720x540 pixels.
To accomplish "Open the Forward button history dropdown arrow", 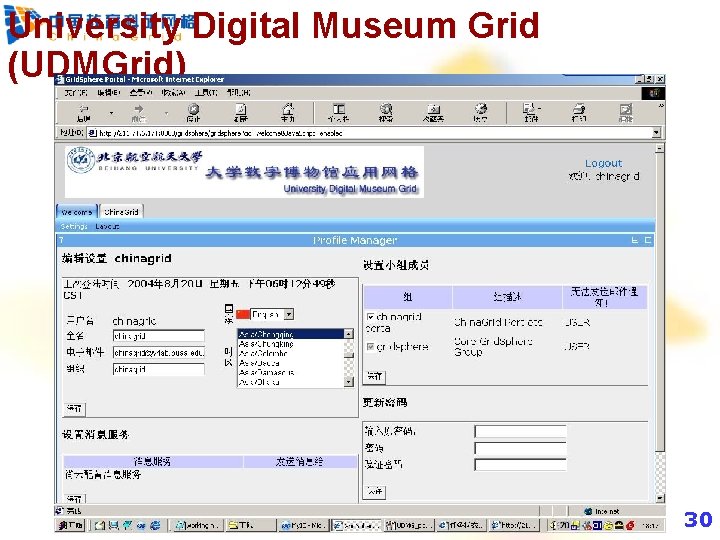I will (x=166, y=112).
